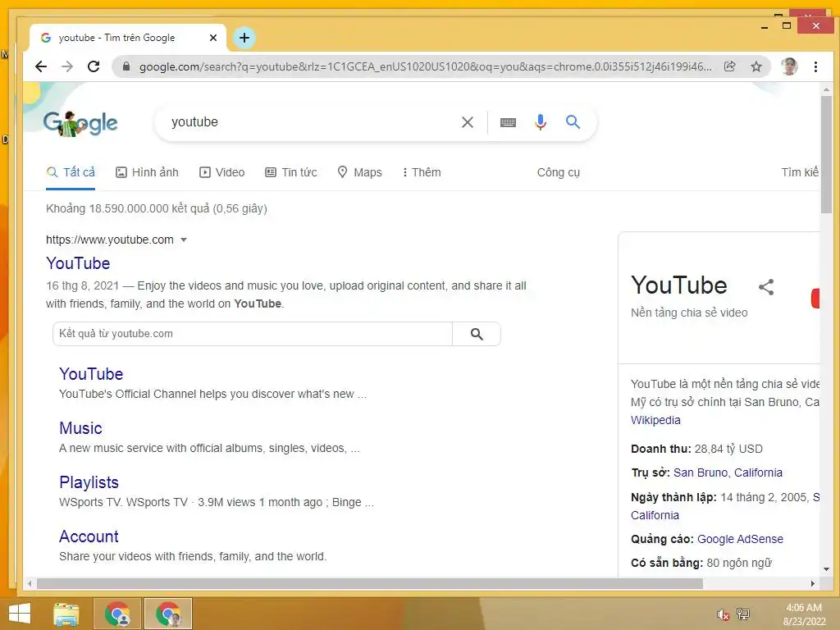Open File Explorer from the taskbar
840x630 pixels.
[x=66, y=614]
